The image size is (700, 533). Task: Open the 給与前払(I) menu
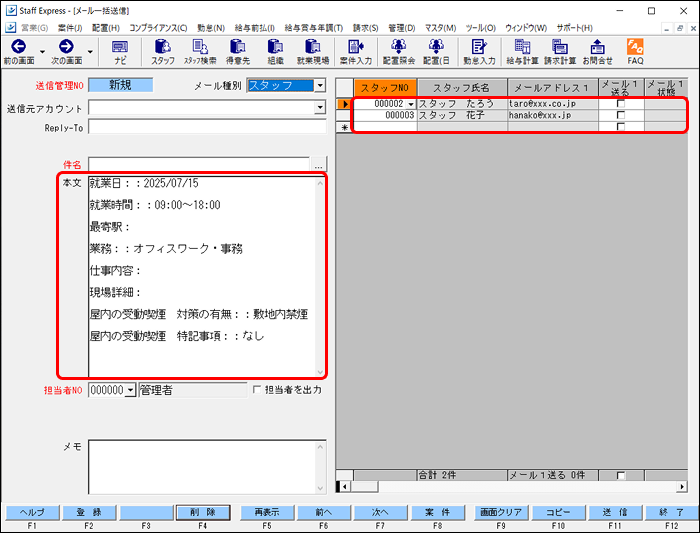point(254,28)
